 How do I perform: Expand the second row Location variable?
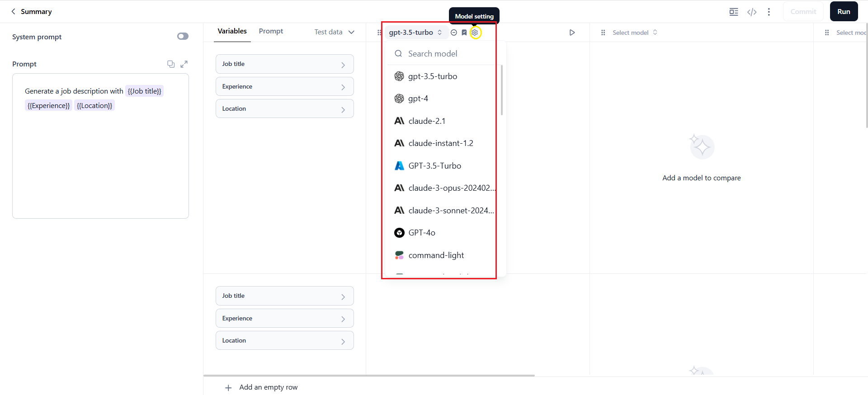tap(285, 340)
